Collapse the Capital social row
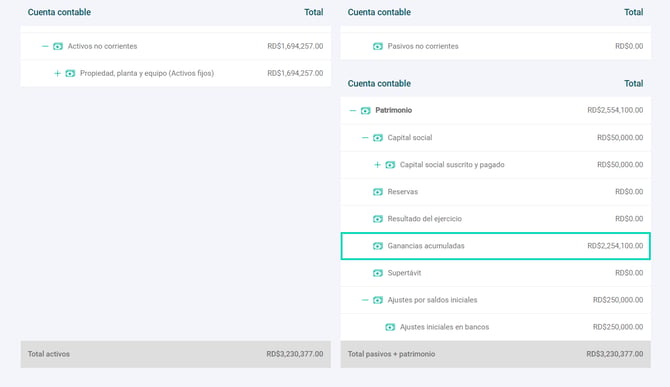Viewport: 670px width, 387px height. [x=364, y=138]
